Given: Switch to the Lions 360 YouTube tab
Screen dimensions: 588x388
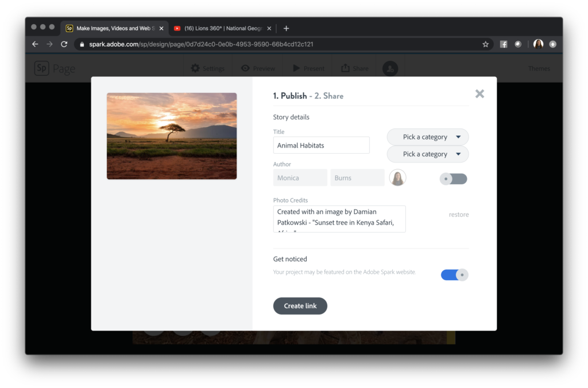Looking at the screenshot, I should pyautogui.click(x=220, y=28).
